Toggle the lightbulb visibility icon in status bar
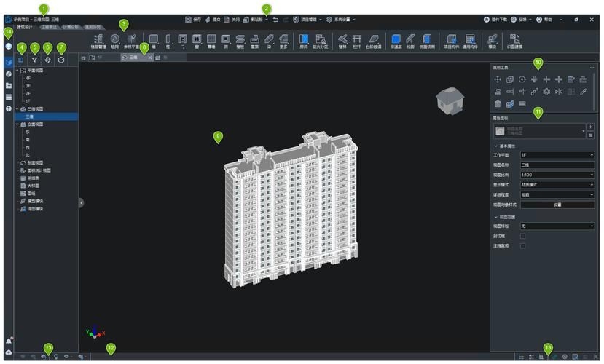This screenshot has width=604, height=364. click(55, 357)
